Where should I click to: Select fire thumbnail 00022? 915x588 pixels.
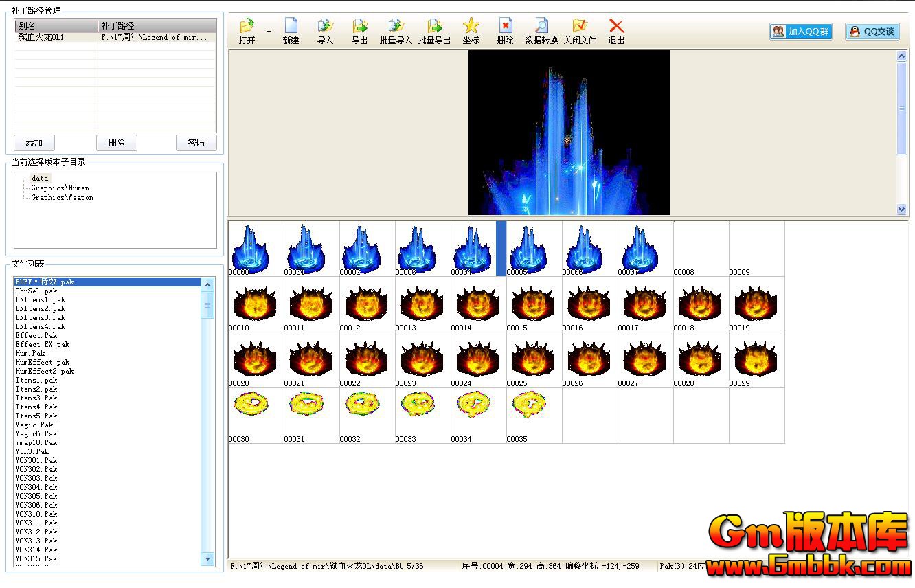(x=368, y=360)
